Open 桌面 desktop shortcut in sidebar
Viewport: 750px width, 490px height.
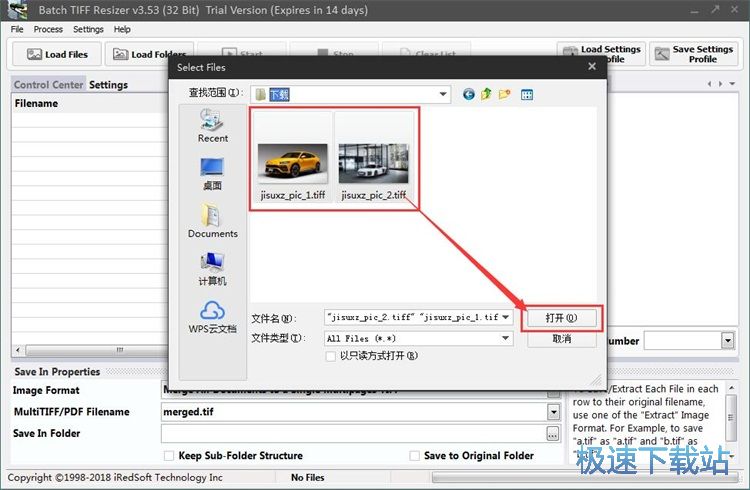tap(212, 174)
